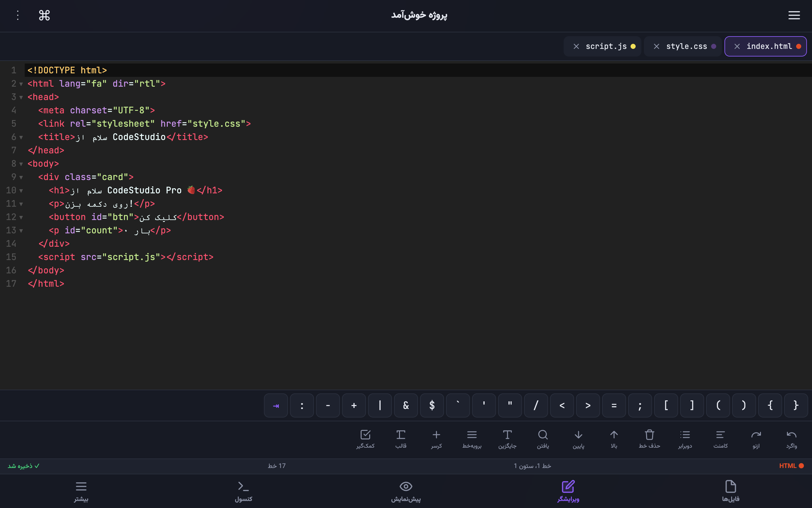
Task: Insert an equals sign symbol
Action: 614,405
